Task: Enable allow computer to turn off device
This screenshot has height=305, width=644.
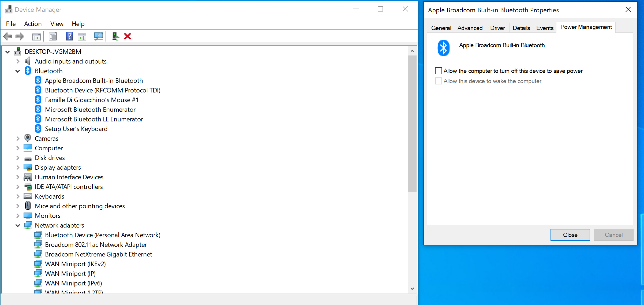Action: pyautogui.click(x=439, y=71)
